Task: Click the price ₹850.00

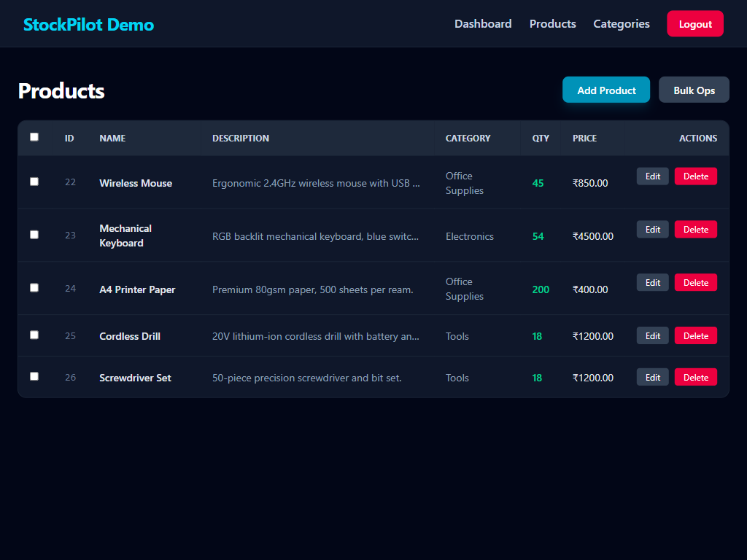Action: point(590,183)
